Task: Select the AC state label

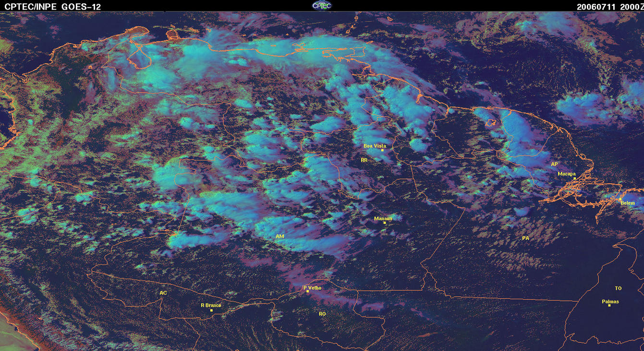Action: 163,292
